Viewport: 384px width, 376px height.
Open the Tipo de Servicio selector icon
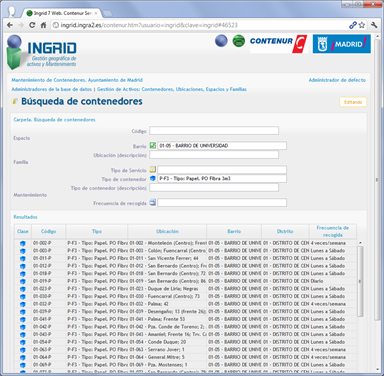pos(153,170)
